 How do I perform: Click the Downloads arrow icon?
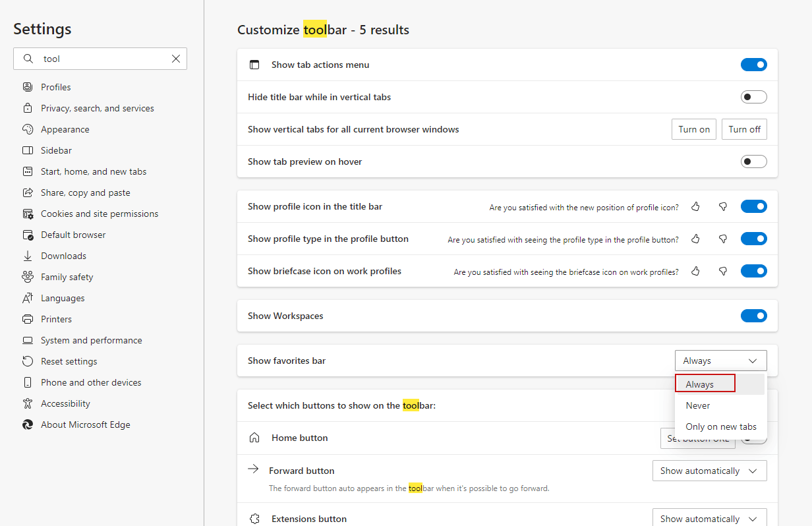pyautogui.click(x=28, y=256)
